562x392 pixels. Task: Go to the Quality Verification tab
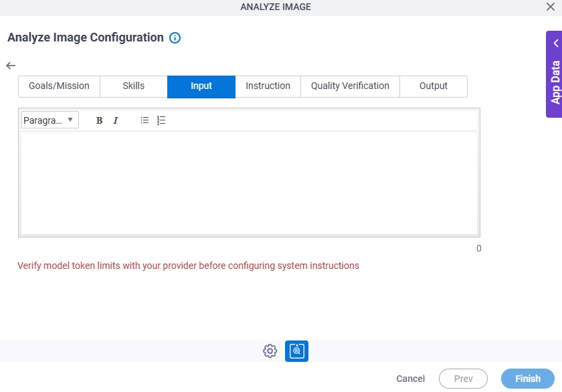pyautogui.click(x=350, y=86)
